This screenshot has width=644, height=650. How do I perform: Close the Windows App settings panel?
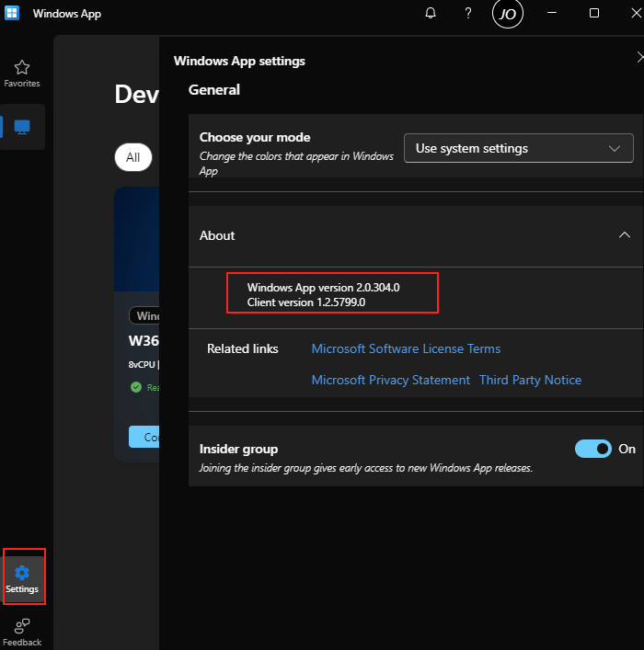point(640,57)
